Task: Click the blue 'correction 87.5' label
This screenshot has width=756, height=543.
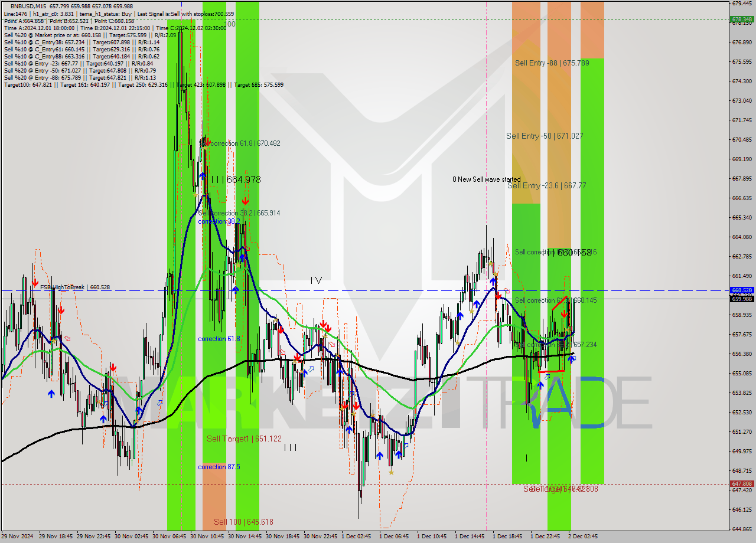Action: pyautogui.click(x=219, y=467)
